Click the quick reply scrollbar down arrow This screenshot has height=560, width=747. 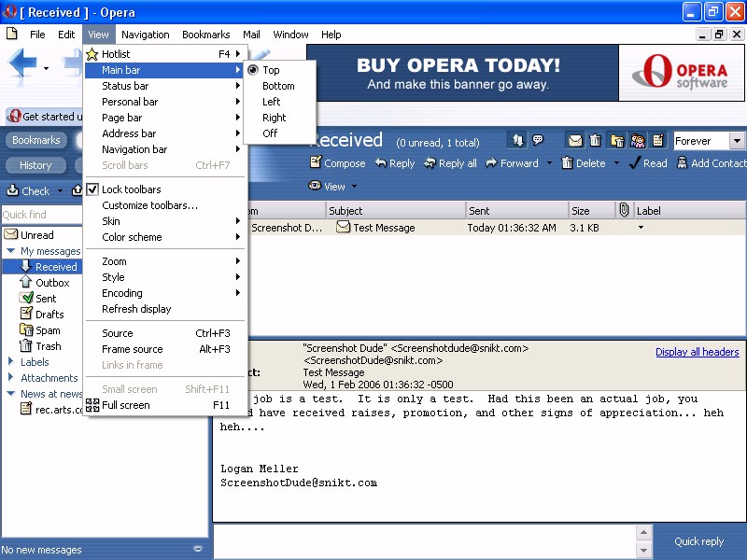(x=643, y=551)
